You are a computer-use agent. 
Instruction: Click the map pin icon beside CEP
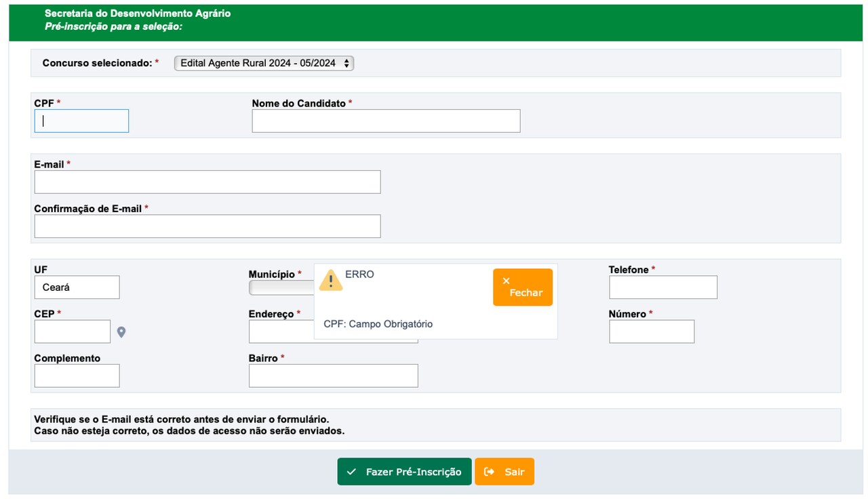121,332
